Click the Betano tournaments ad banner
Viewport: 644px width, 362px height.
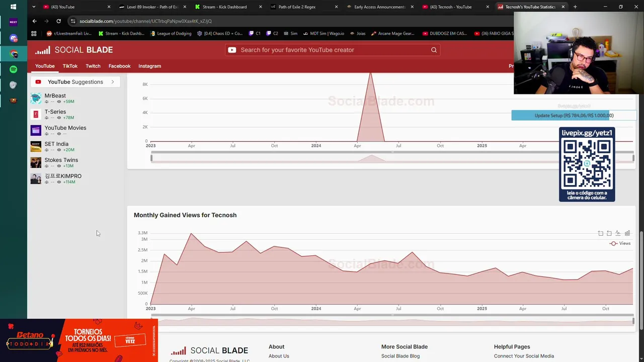(x=79, y=340)
